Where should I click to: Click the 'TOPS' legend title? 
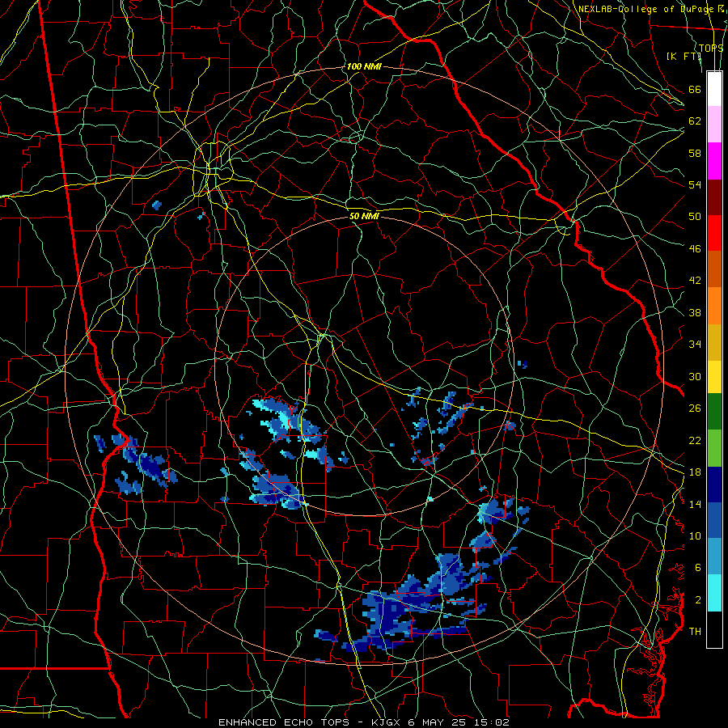pyautogui.click(x=711, y=49)
